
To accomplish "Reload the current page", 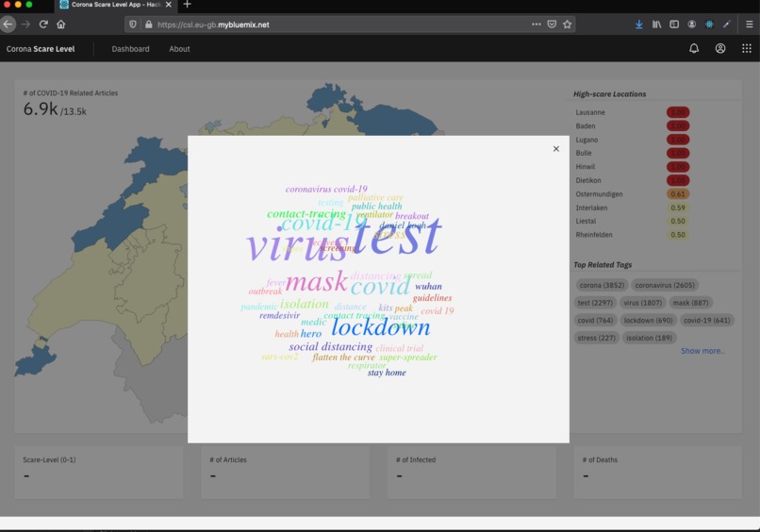I will coord(43,25).
